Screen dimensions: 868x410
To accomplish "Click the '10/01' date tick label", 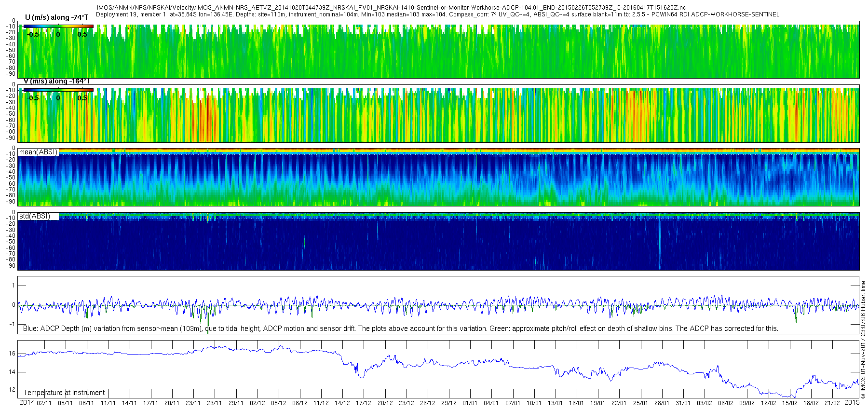I will (x=534, y=403).
